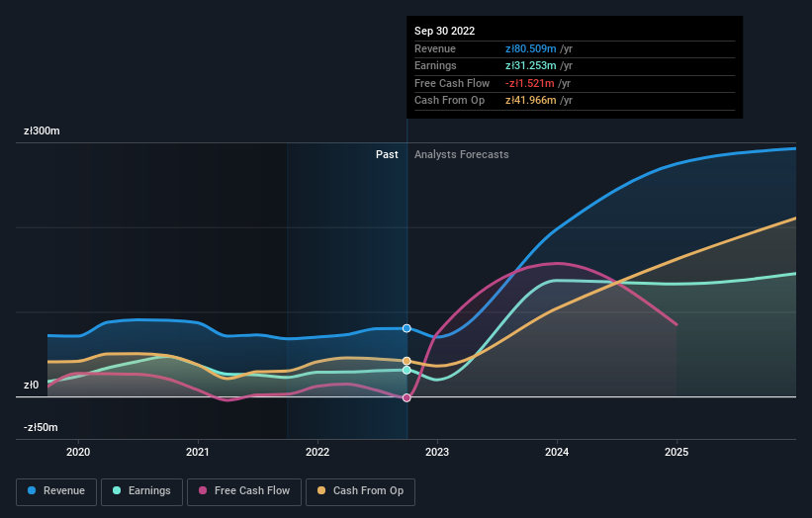Toggle the Earnings legend series
The image size is (812, 518).
click(x=141, y=491)
